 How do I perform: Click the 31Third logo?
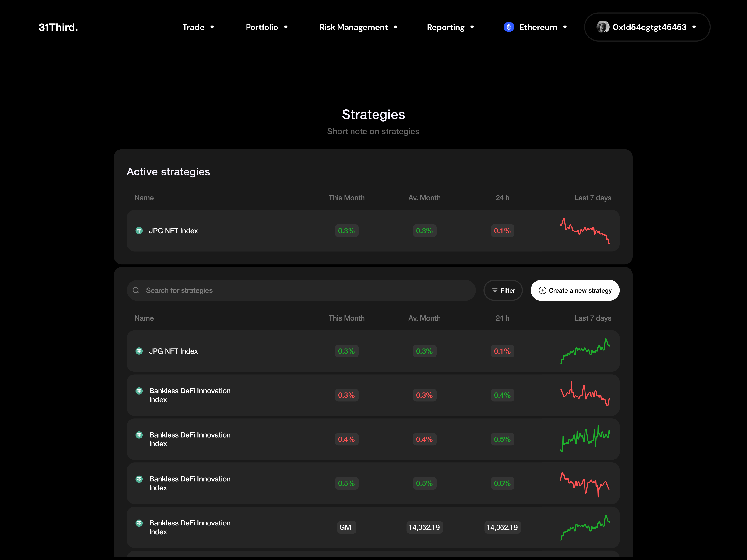[58, 27]
